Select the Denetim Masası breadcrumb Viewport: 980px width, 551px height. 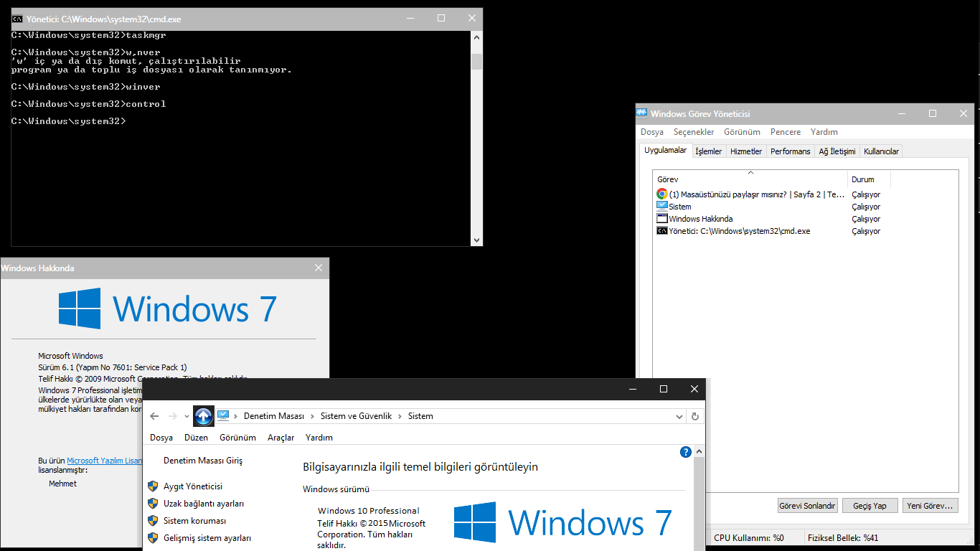point(274,416)
